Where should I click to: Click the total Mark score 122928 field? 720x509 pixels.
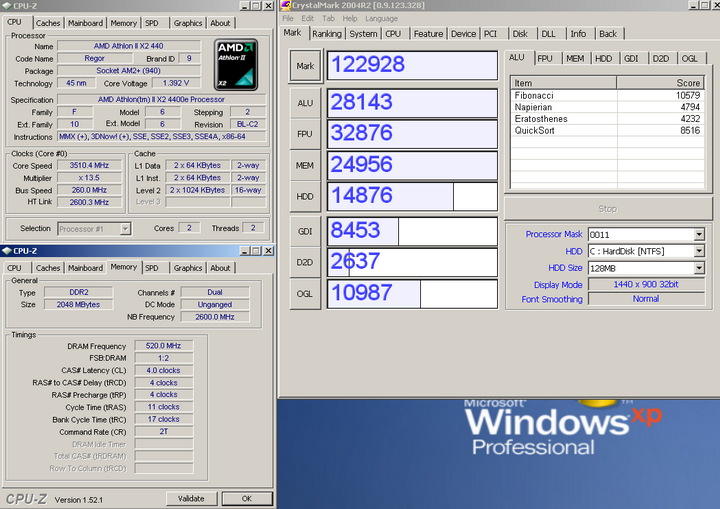(x=412, y=65)
